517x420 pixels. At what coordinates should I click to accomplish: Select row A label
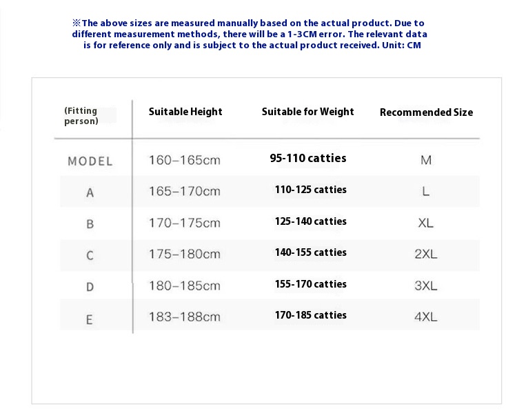click(x=90, y=192)
